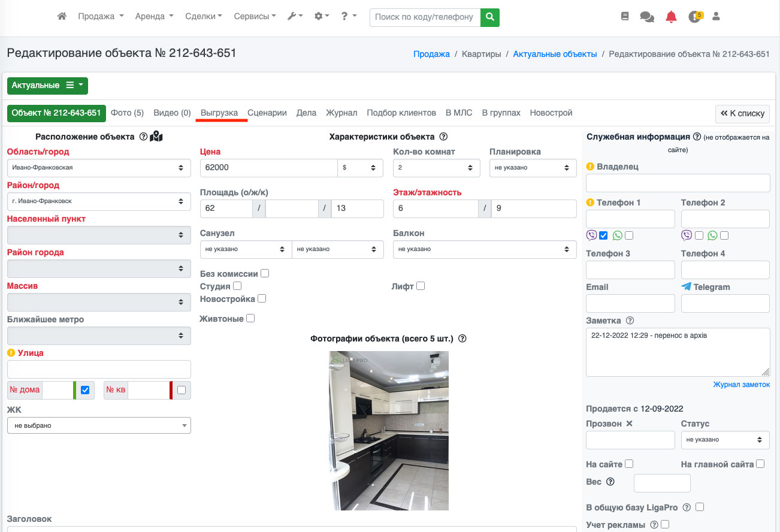Open the Кол-во комнат dropdown
780x532 pixels.
point(436,168)
